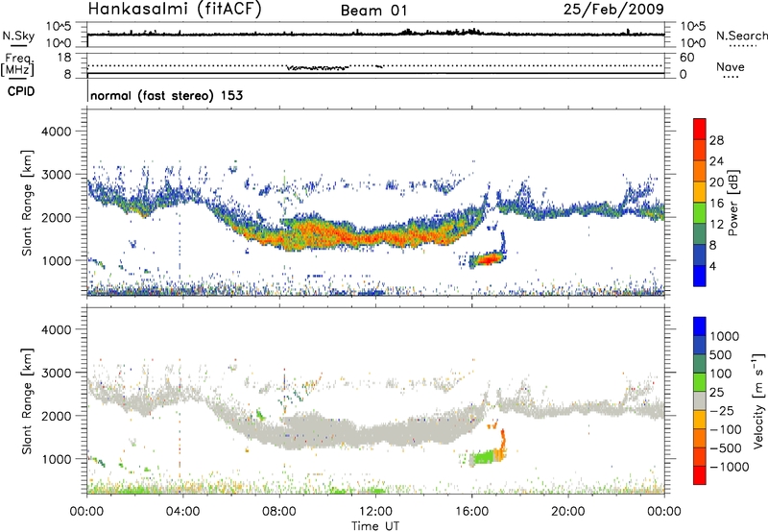Pick the red bottom segment of velocity colorbar
Screen dimensions: 768x532
[700, 475]
